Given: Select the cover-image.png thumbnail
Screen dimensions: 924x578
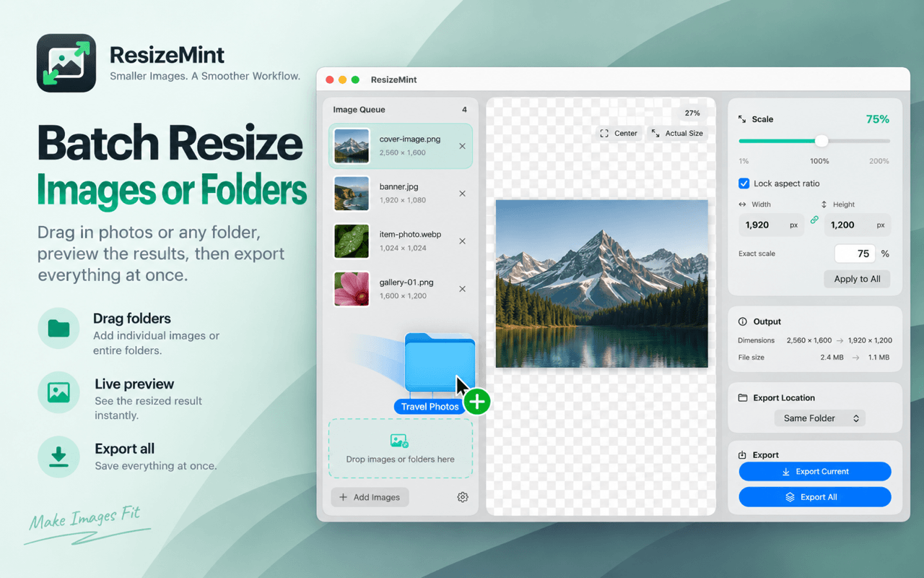Looking at the screenshot, I should tap(352, 146).
